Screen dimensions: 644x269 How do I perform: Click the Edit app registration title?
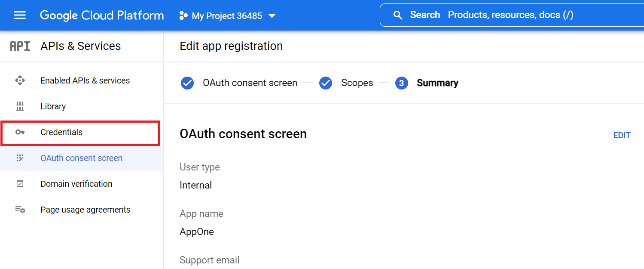point(231,46)
